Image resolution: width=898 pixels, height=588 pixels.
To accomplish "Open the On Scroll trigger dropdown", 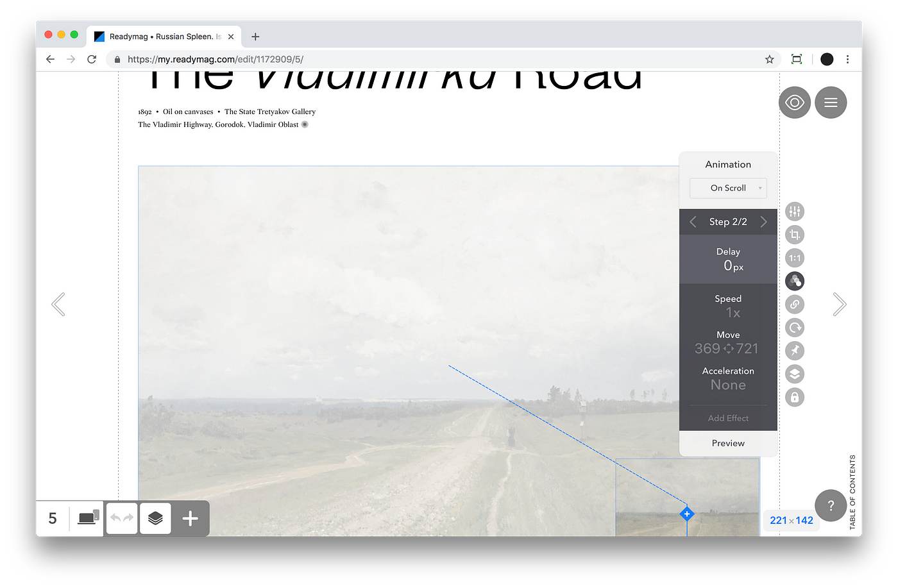I will tap(728, 188).
